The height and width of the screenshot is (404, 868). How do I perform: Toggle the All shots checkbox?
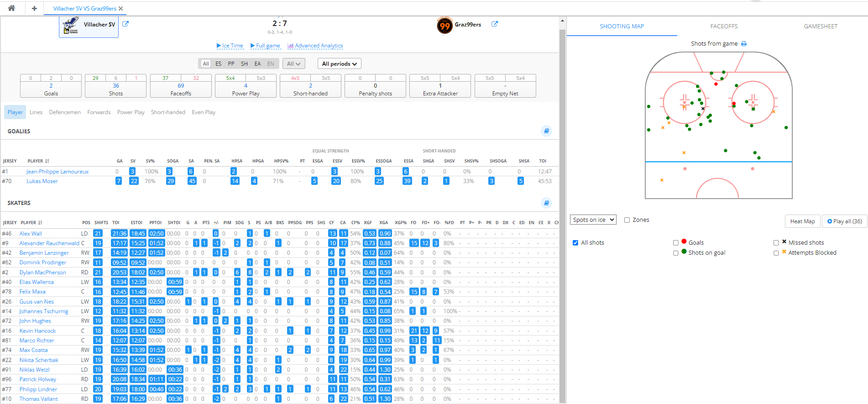(575, 243)
